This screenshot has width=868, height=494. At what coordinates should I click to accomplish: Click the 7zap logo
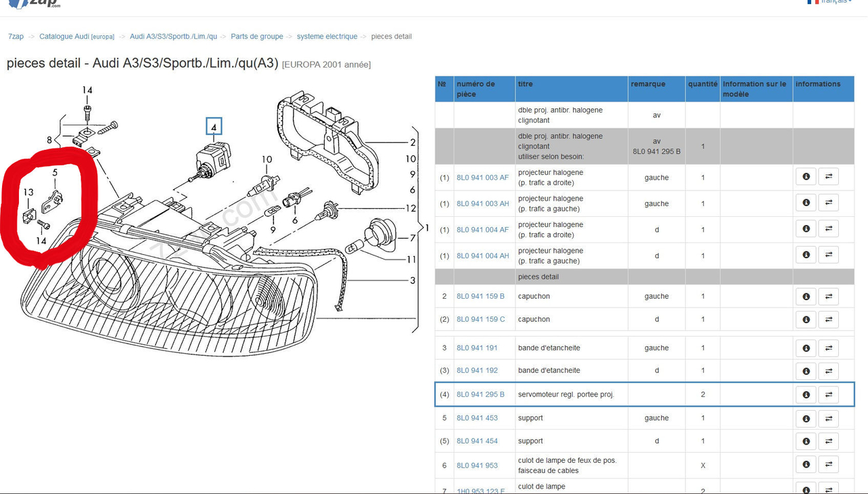pyautogui.click(x=34, y=3)
